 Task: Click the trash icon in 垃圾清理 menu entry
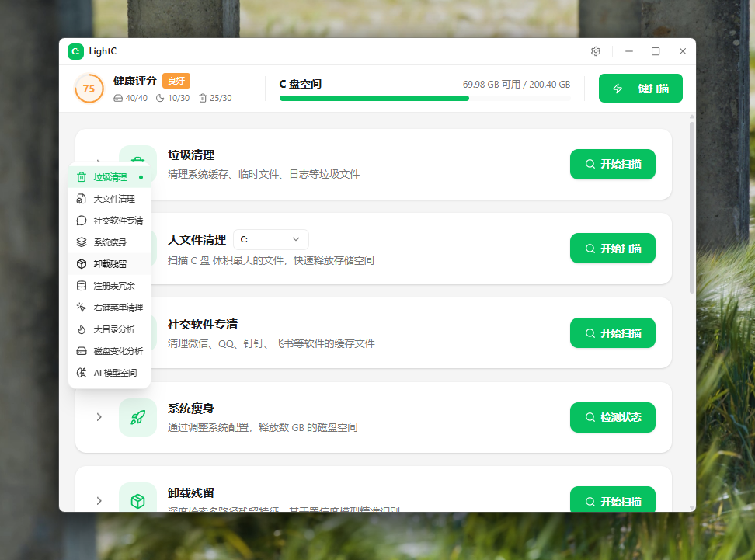tap(82, 177)
